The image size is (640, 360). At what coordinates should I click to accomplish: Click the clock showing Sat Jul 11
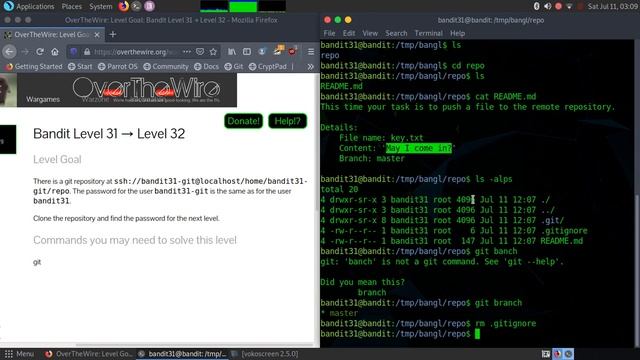(612, 6)
